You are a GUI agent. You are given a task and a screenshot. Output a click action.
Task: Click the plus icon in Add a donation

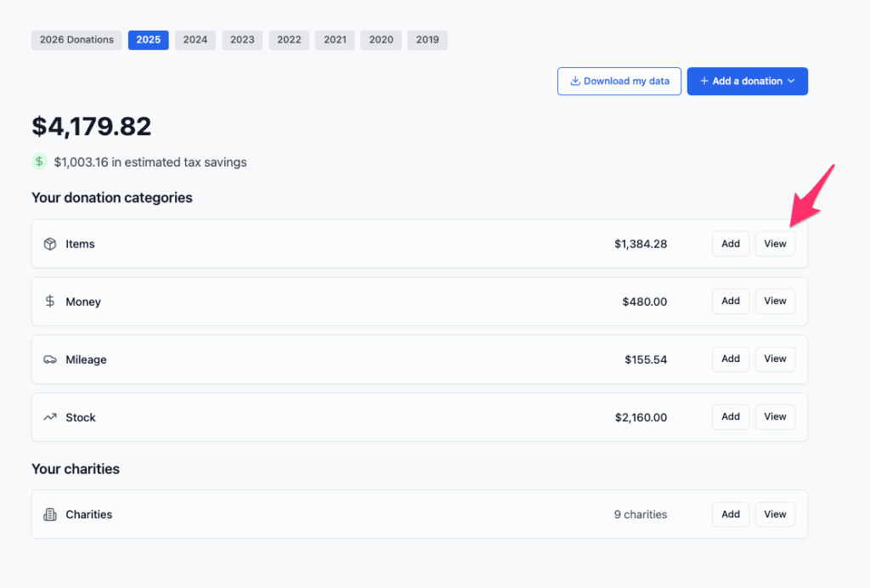point(703,82)
